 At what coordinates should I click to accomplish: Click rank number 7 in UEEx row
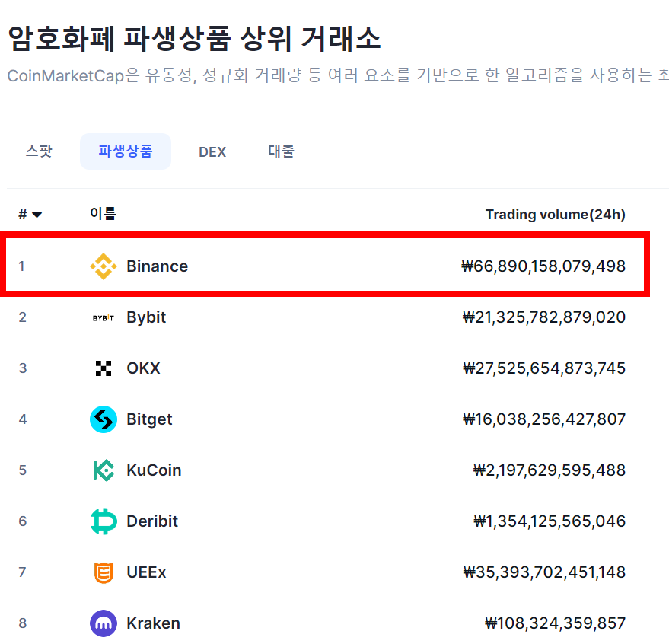[23, 572]
